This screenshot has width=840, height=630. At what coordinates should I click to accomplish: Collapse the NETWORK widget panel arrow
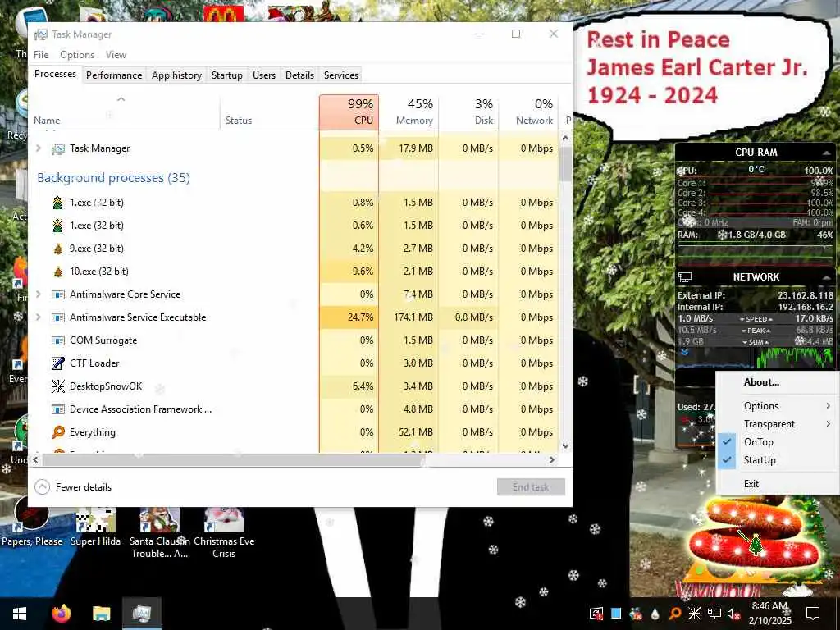click(827, 277)
